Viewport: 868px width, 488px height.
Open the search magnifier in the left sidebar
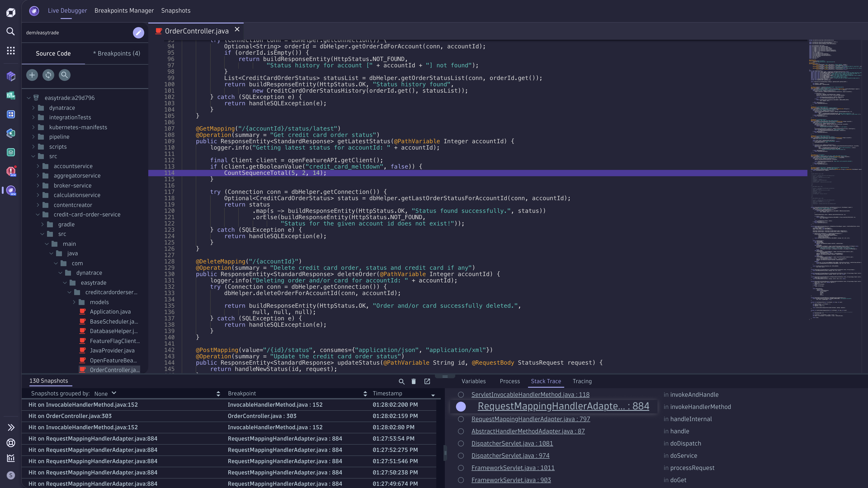[x=10, y=31]
